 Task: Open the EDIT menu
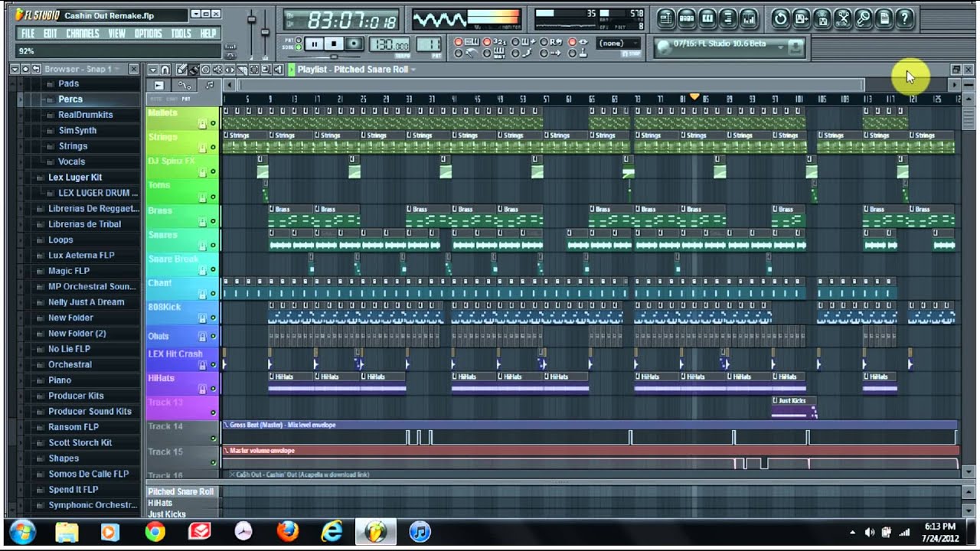point(51,34)
